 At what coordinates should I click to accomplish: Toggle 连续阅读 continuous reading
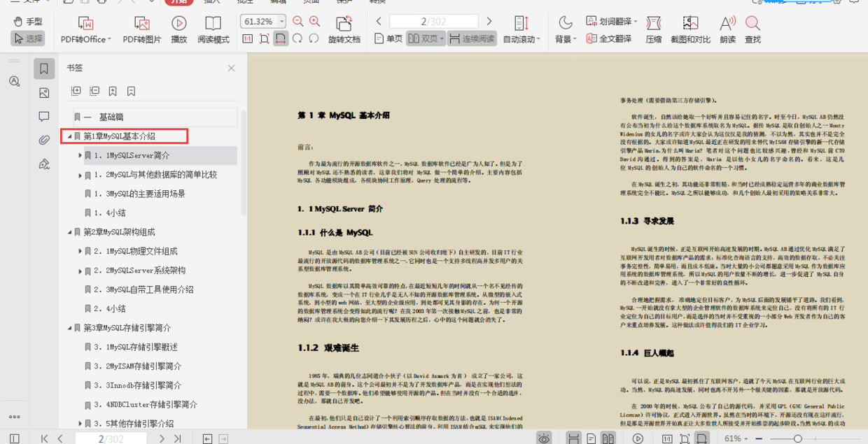point(472,38)
